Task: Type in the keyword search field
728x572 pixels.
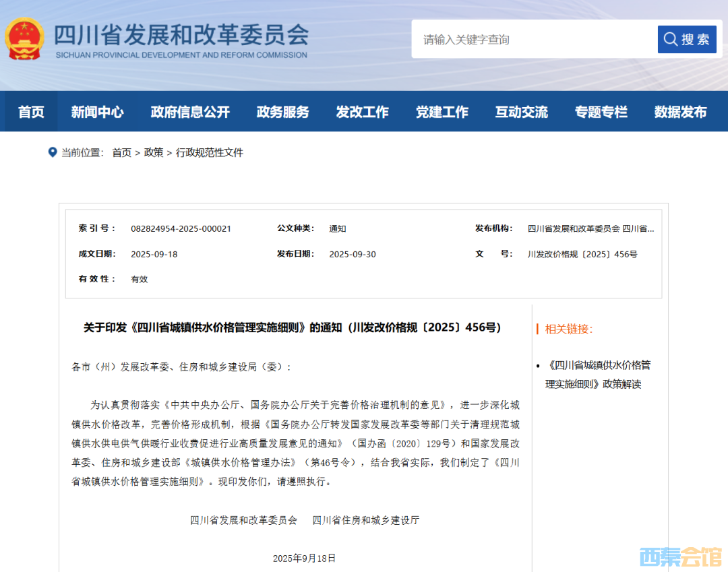Action: (x=534, y=40)
